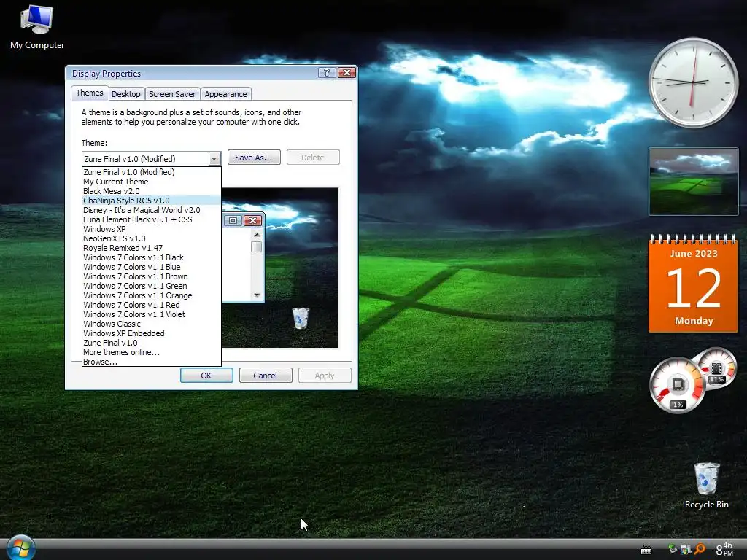Select Windows 7 Colors v1.1 Green
The width and height of the screenshot is (747, 560).
point(152,286)
